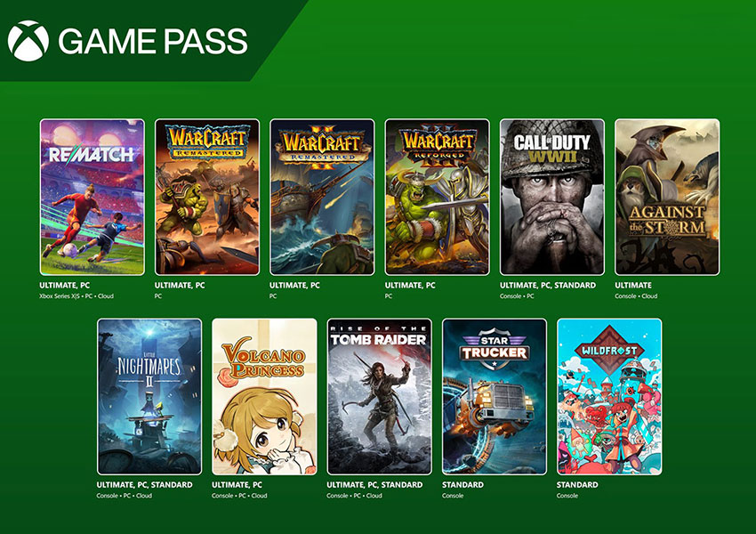
Task: Open Rise of the Tomb Raider tile
Action: (380, 397)
